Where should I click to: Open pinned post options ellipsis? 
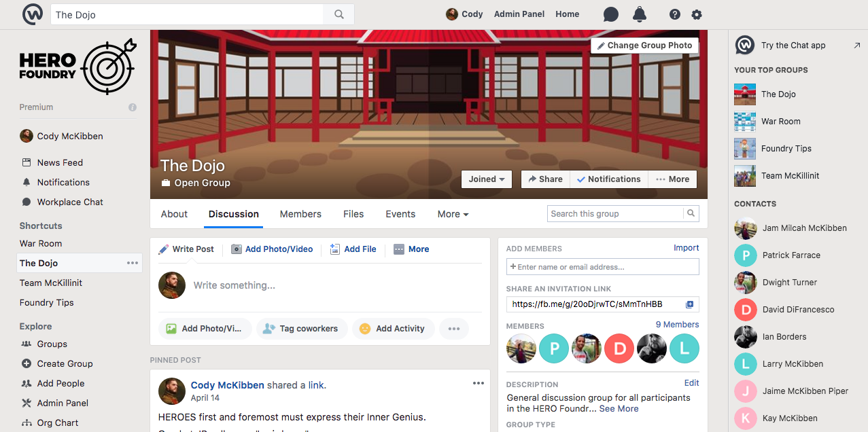(479, 383)
